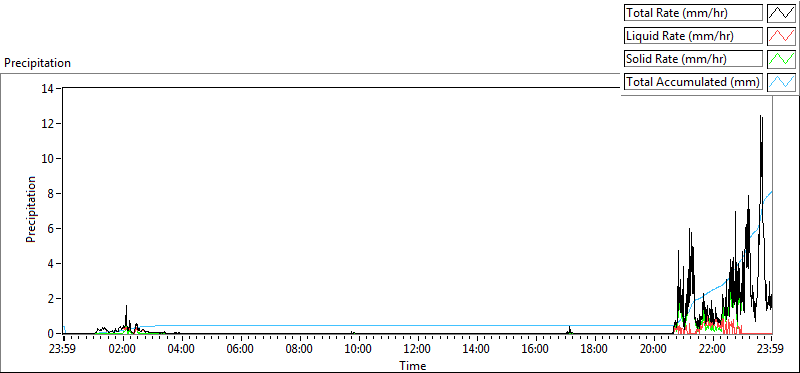Select the Liquid Rate (mm/hr) legend label
The image size is (800, 373).
693,36
